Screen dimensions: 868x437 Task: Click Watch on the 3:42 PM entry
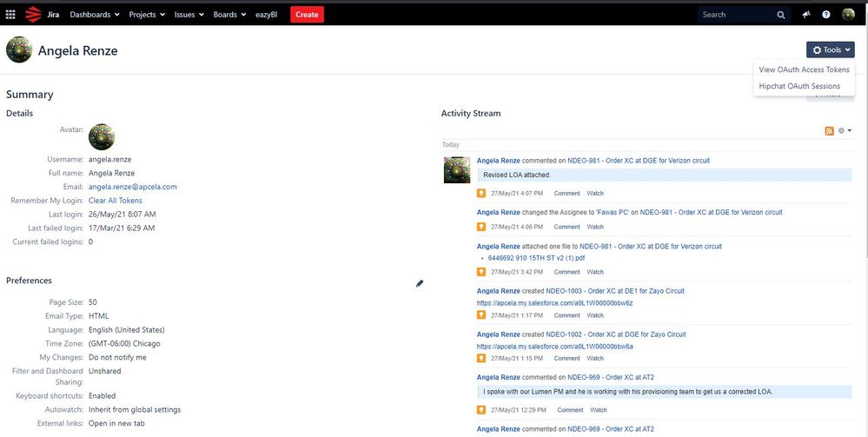595,272
